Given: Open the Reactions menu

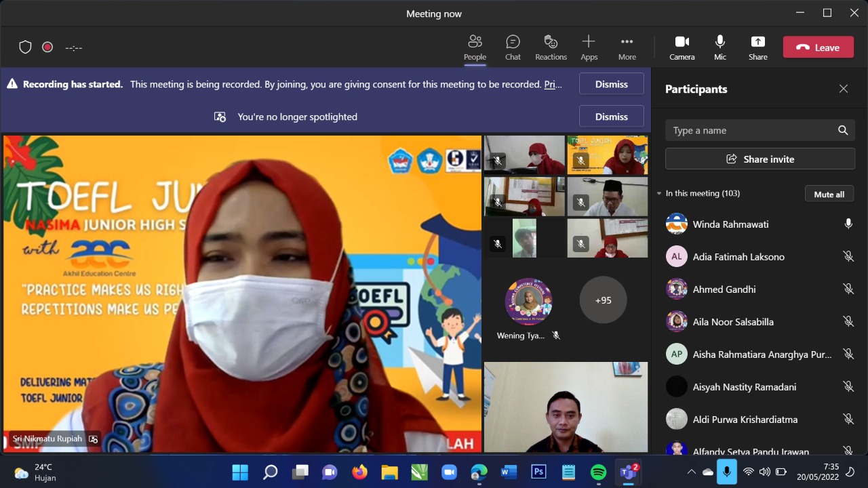Looking at the screenshot, I should tap(551, 42).
